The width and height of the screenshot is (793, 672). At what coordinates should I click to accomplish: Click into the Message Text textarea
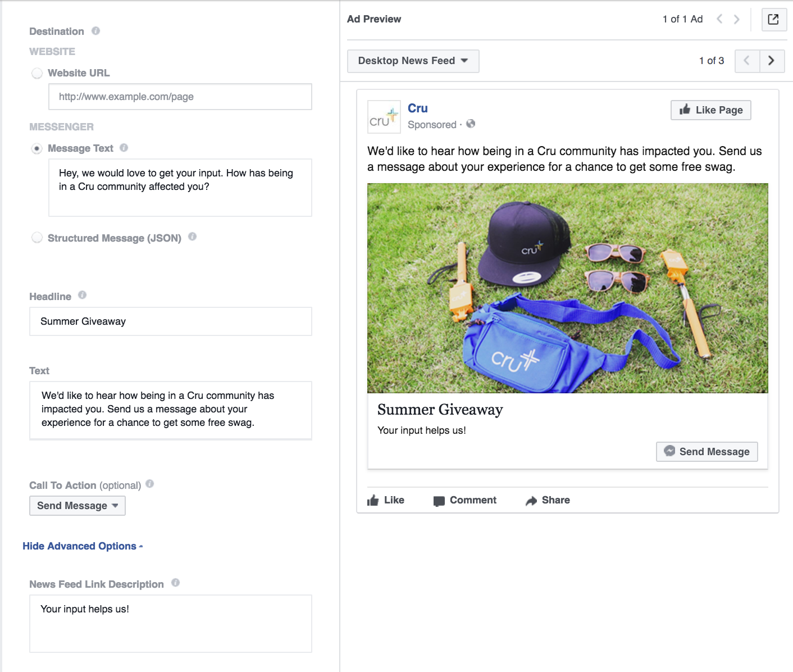[180, 188]
